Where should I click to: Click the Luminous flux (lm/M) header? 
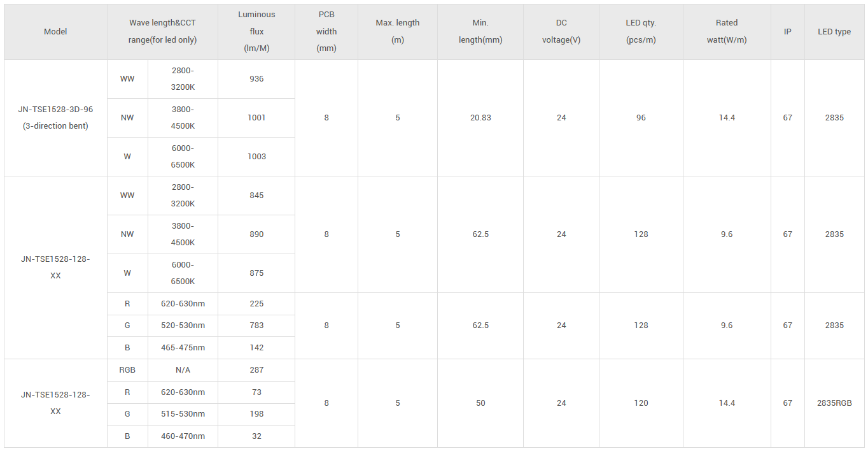(x=256, y=31)
